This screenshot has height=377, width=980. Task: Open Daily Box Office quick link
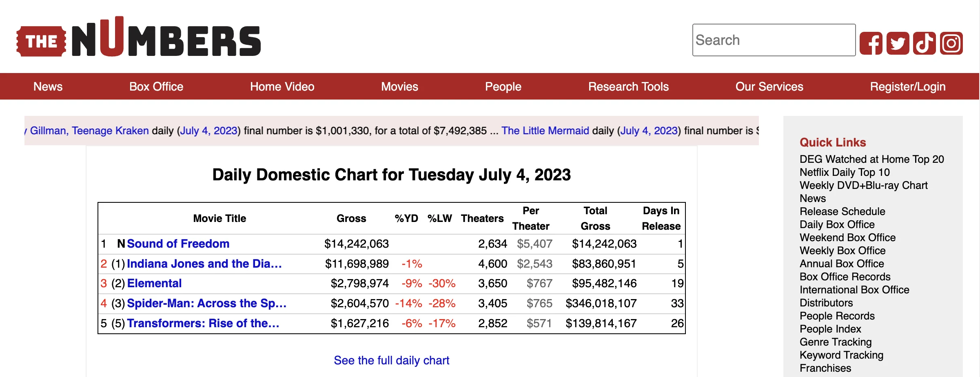point(837,224)
